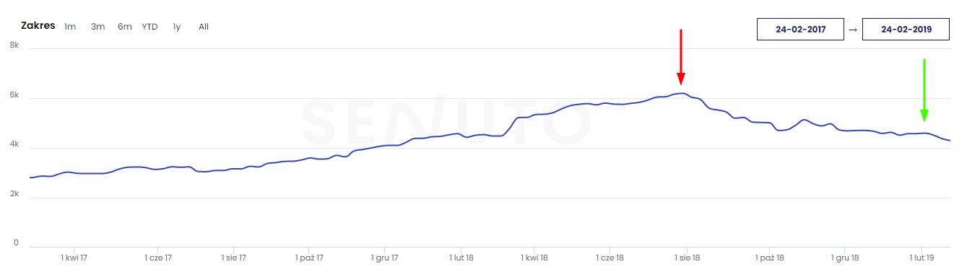980x272 pixels.
Task: Click the chart line peak near 1 sie 18
Action: tap(681, 93)
